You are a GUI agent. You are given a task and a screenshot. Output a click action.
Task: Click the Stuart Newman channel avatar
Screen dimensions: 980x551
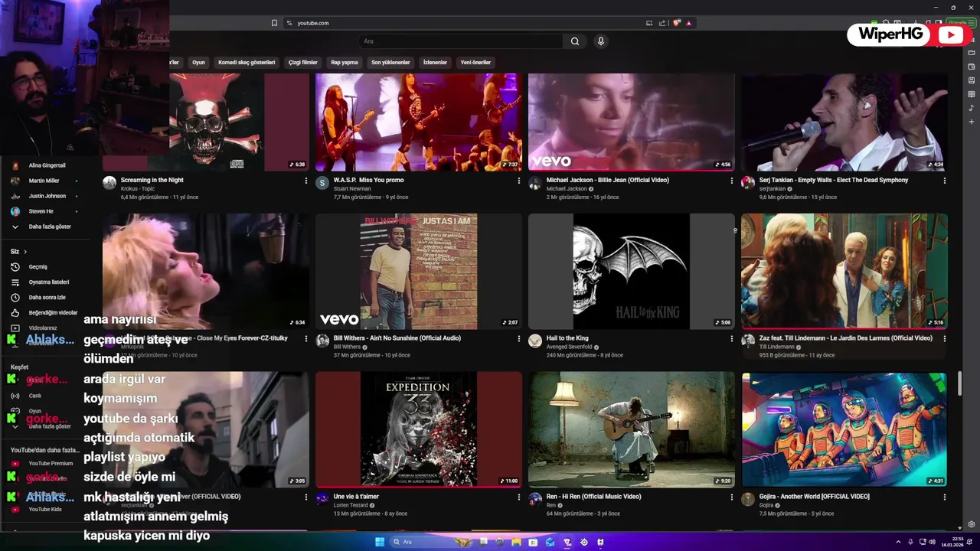pos(322,183)
